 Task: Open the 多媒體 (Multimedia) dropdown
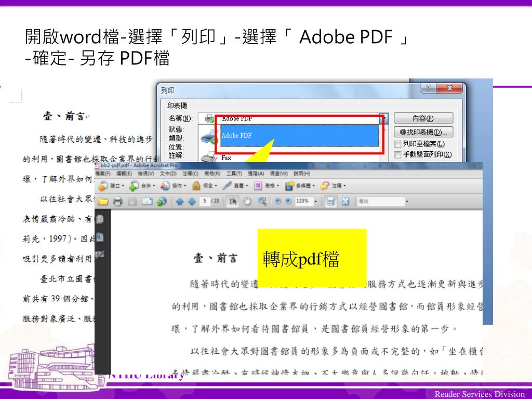coord(300,185)
